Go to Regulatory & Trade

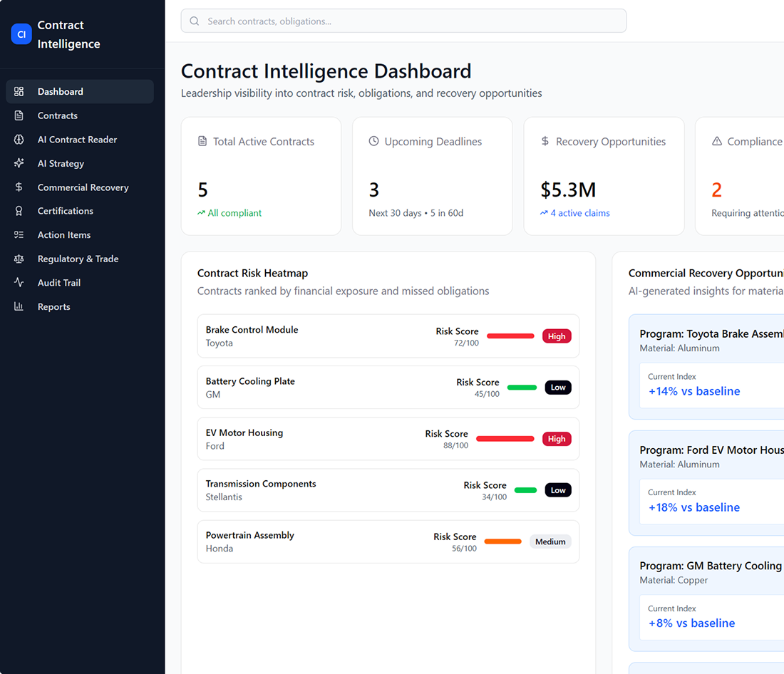click(x=80, y=259)
